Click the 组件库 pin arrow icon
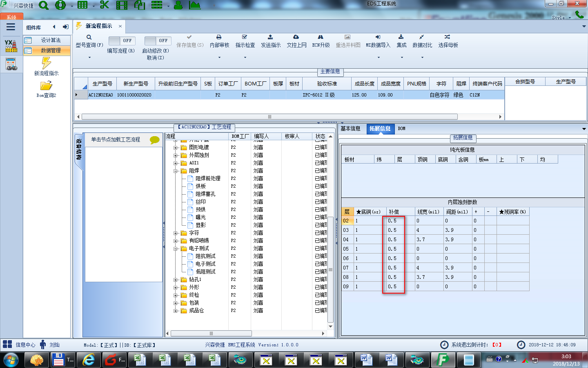The height and width of the screenshot is (368, 588). 65,27
